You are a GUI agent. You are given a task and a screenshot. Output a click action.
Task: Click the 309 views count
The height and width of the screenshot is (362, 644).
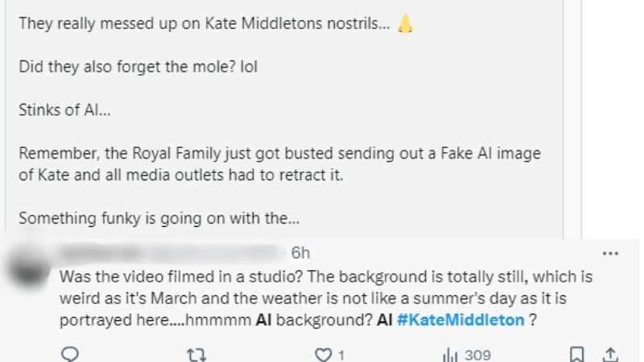click(477, 355)
